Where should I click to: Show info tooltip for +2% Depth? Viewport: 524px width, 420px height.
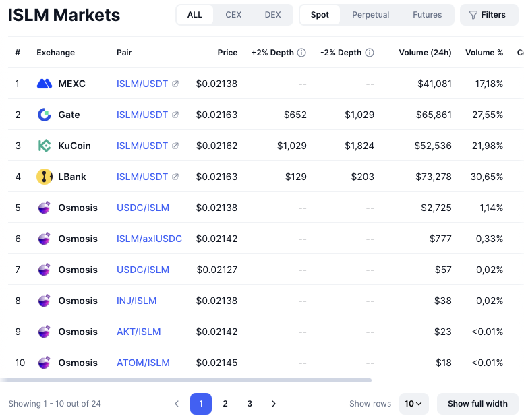301,53
